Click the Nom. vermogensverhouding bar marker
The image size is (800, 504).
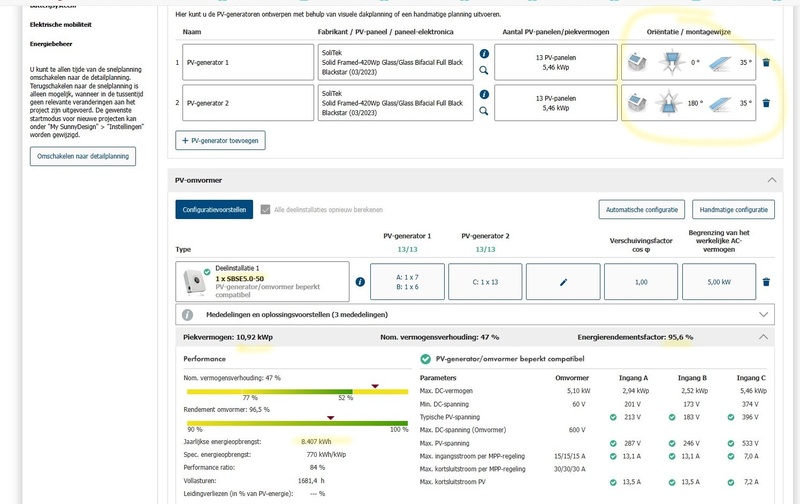pos(375,386)
